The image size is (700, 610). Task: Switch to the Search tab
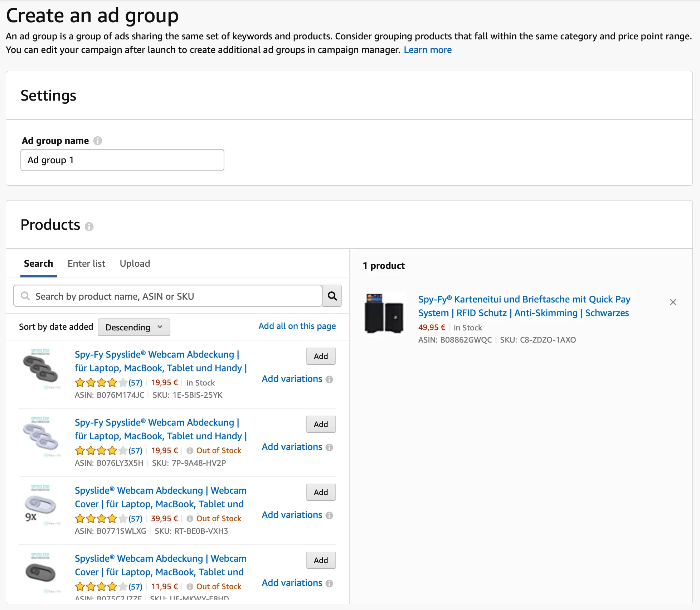[x=39, y=264]
